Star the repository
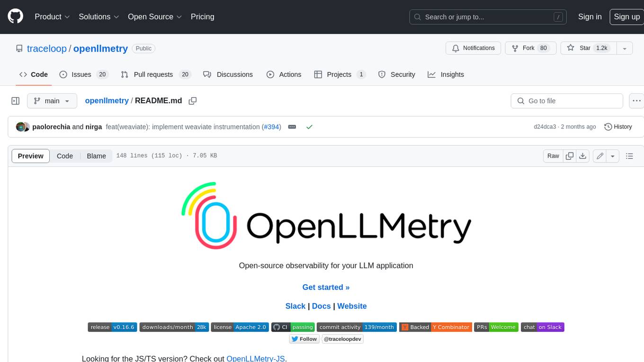Viewport: 644px width, 362px height. (x=588, y=48)
